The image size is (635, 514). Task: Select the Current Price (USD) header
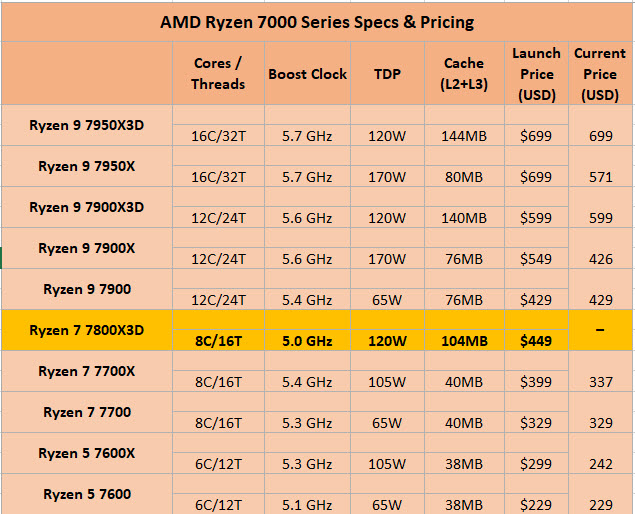coord(600,74)
